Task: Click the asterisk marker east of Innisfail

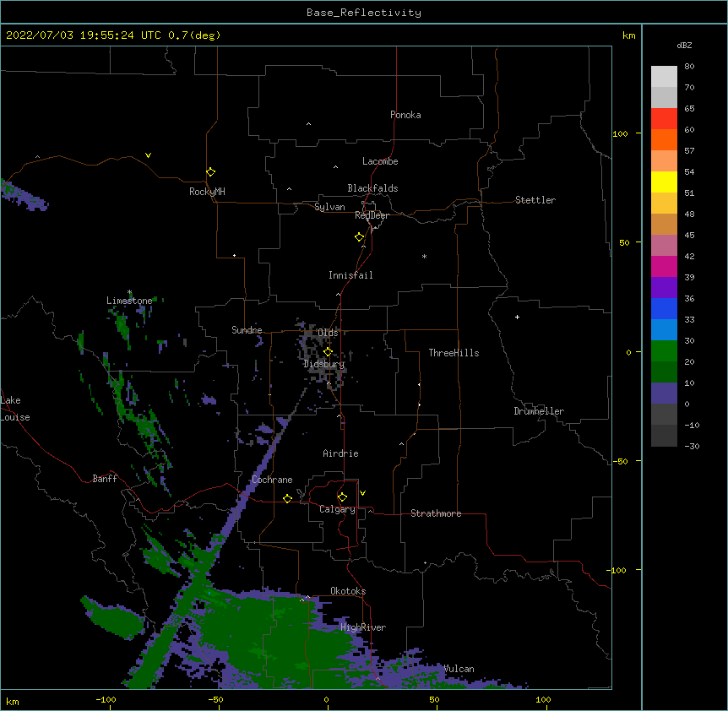Action: coord(424,256)
